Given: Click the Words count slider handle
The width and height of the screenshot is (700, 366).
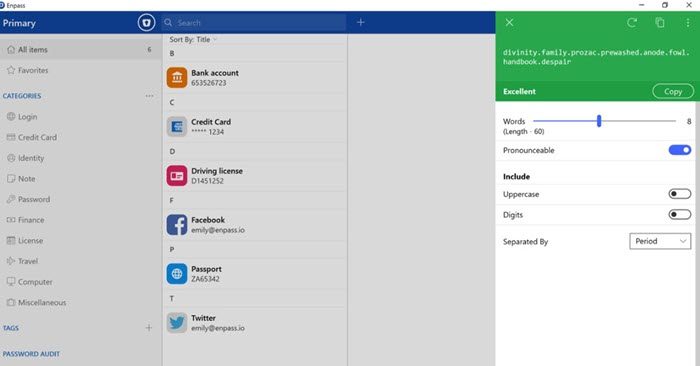Looking at the screenshot, I should tap(599, 121).
